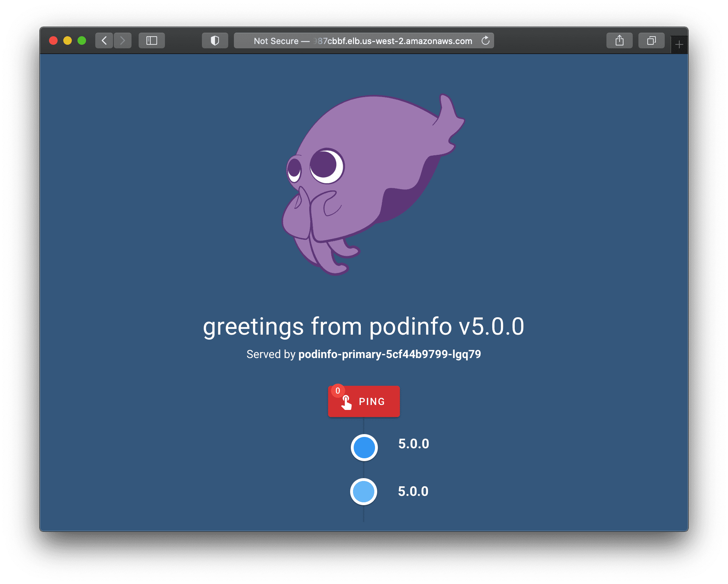728x584 pixels.
Task: Toggle the sidebar panel icon
Action: point(152,40)
